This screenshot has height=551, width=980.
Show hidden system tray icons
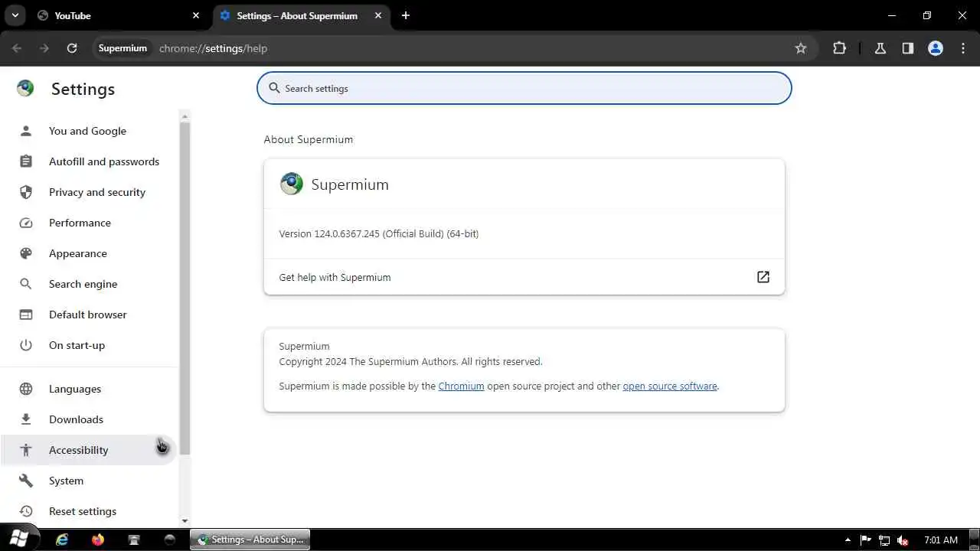click(848, 540)
